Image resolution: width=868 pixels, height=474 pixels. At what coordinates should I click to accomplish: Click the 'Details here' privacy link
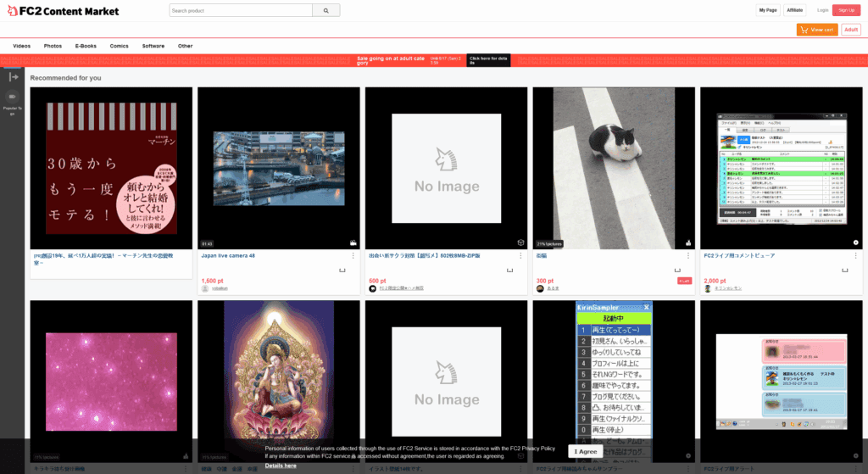[x=280, y=466]
